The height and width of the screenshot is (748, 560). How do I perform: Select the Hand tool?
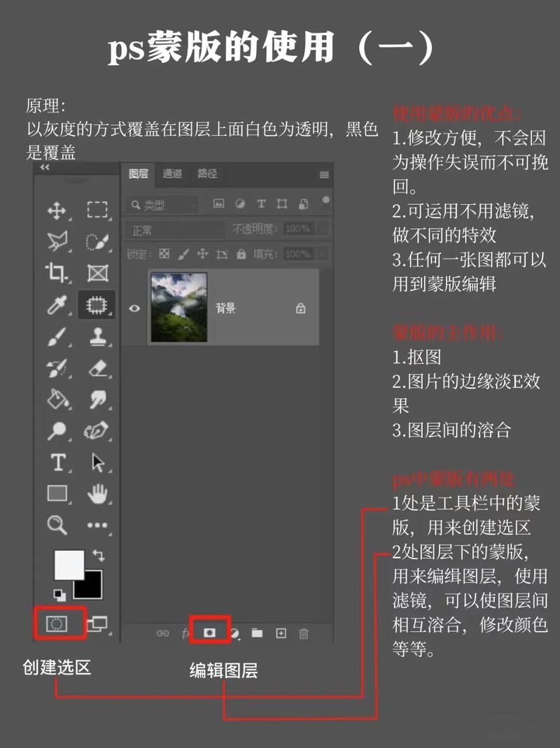[x=99, y=492]
